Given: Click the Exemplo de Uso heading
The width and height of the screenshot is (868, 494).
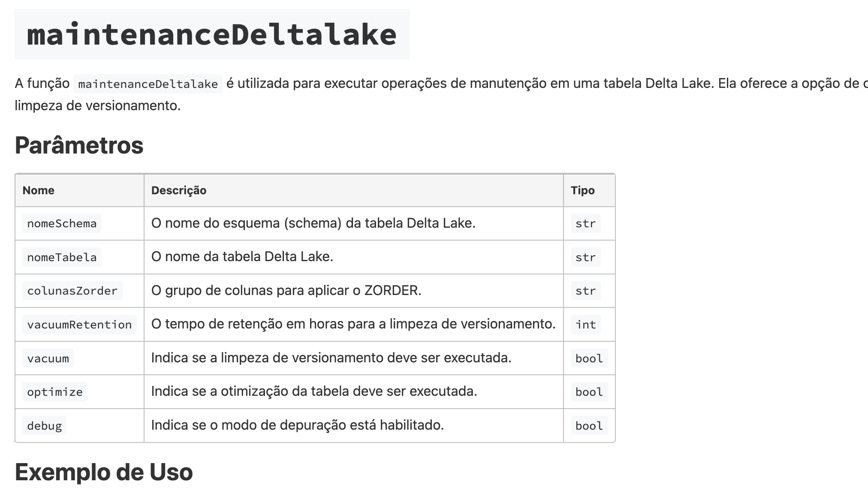Looking at the screenshot, I should coord(104,472).
